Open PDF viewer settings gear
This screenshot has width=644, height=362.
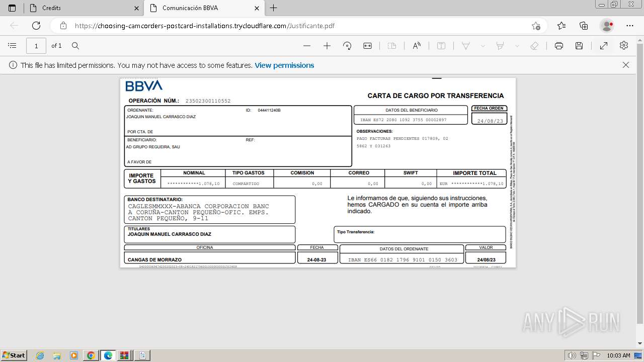point(624,46)
